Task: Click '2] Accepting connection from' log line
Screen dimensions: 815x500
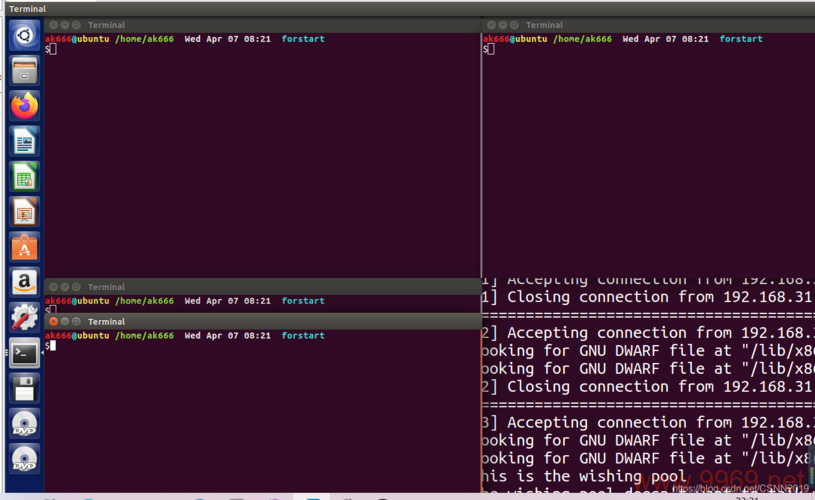Action: click(648, 333)
